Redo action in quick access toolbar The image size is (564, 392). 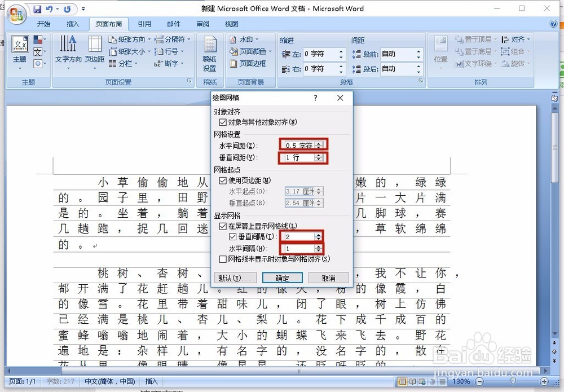coord(67,10)
